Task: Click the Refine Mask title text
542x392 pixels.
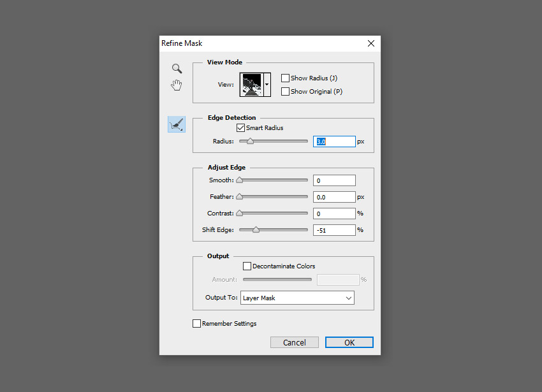Action: [182, 43]
